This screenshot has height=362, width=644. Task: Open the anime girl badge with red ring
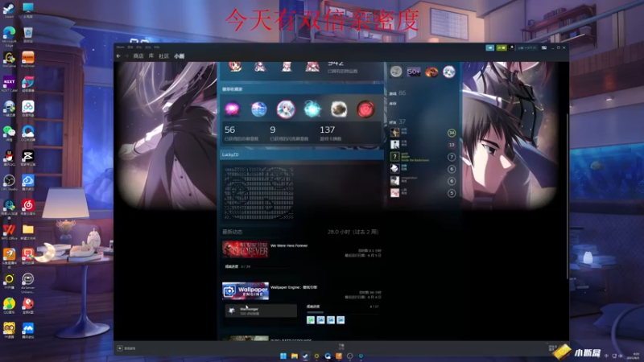click(286, 109)
